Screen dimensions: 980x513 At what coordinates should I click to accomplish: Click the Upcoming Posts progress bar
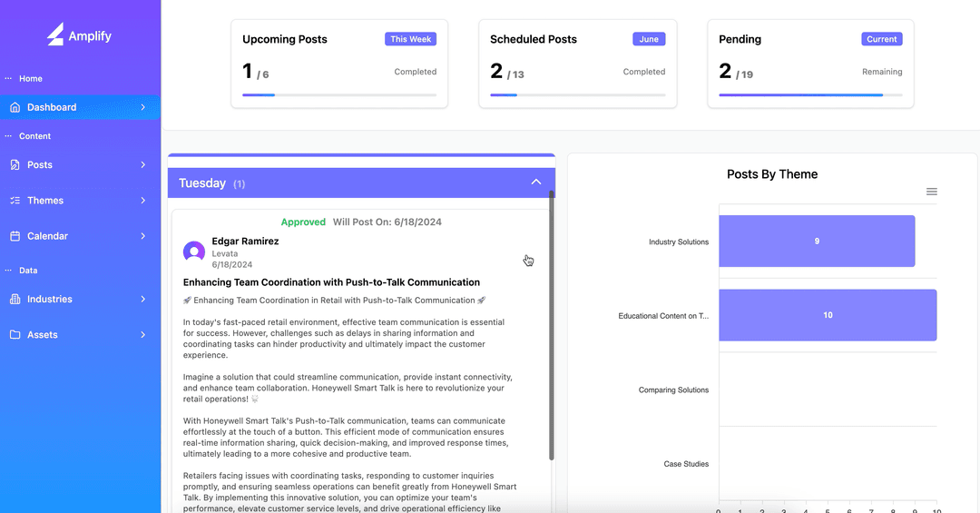339,95
